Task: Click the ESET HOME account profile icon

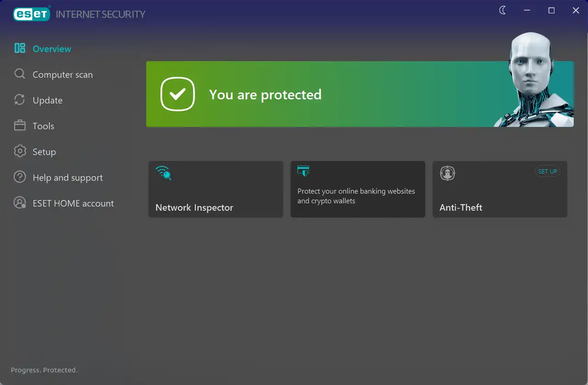Action: tap(20, 203)
